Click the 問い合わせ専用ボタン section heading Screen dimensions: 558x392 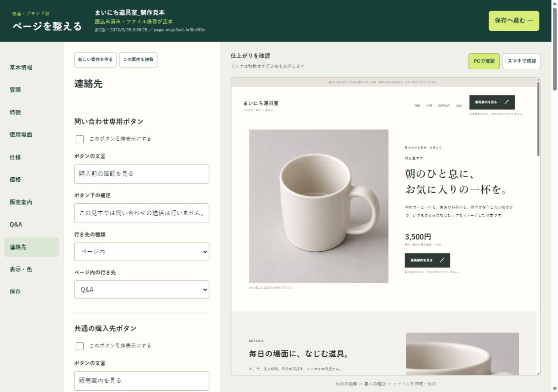click(x=109, y=122)
